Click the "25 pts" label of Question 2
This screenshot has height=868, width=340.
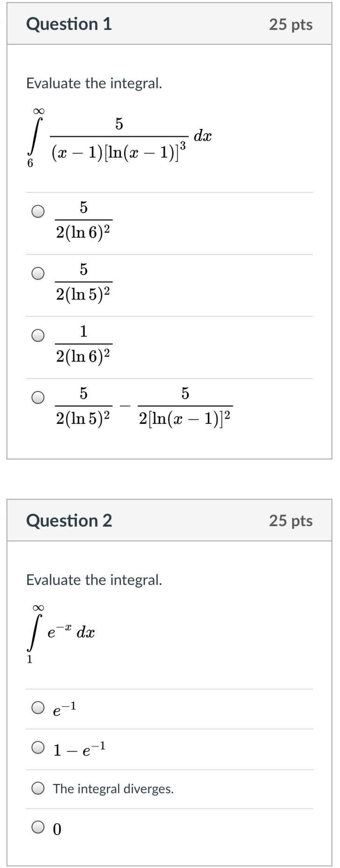pyautogui.click(x=290, y=521)
